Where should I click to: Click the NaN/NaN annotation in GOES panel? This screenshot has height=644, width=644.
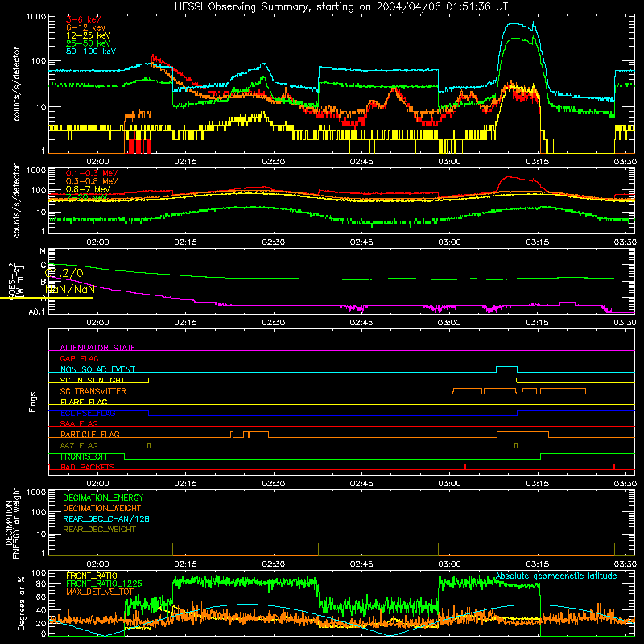pyautogui.click(x=70, y=289)
